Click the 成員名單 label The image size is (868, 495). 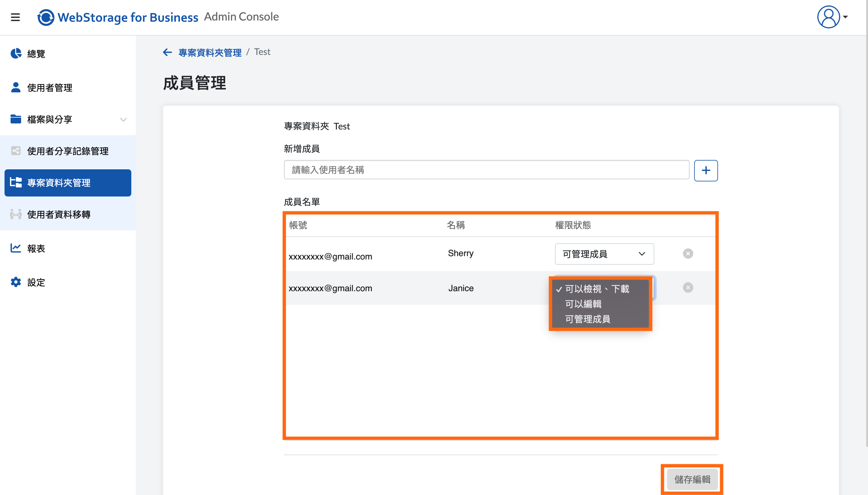tap(302, 202)
